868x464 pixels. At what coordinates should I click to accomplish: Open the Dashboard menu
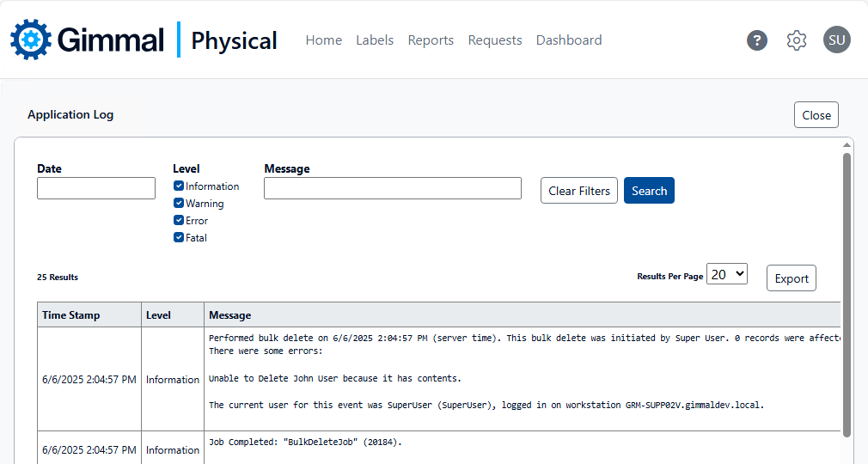pos(569,40)
